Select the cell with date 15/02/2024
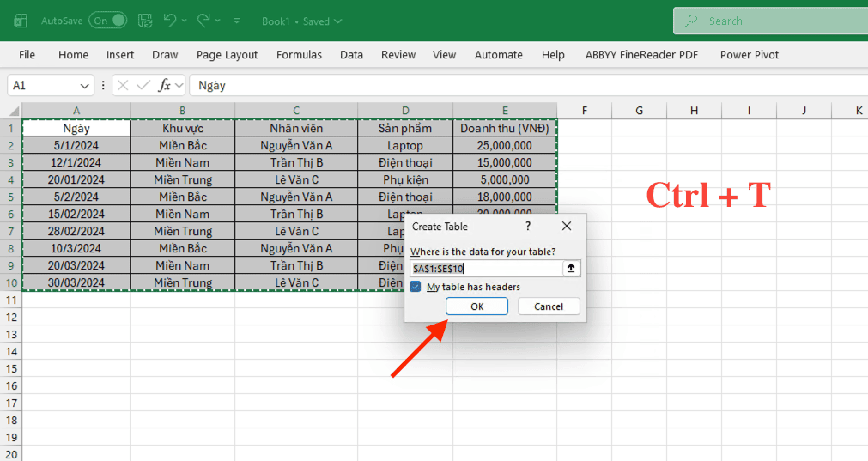 76,214
